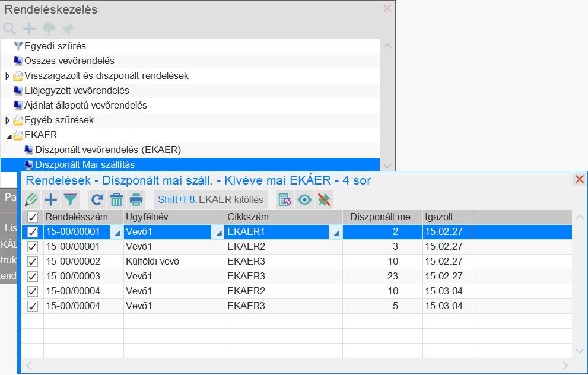Click the trash delete icon
Image resolution: width=588 pixels, height=375 pixels.
117,200
